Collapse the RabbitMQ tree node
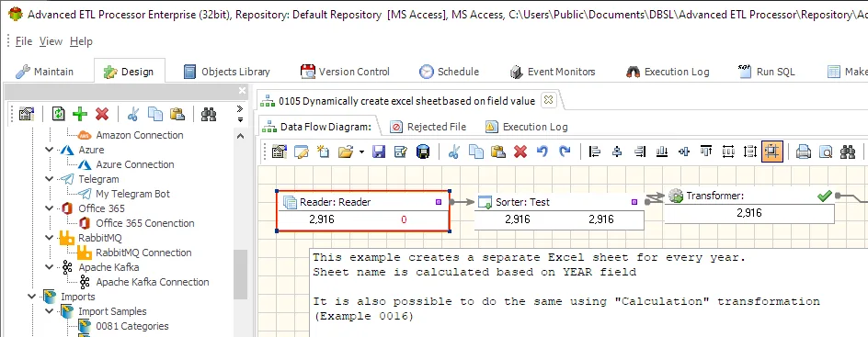Image resolution: width=868 pixels, height=337 pixels. point(51,238)
